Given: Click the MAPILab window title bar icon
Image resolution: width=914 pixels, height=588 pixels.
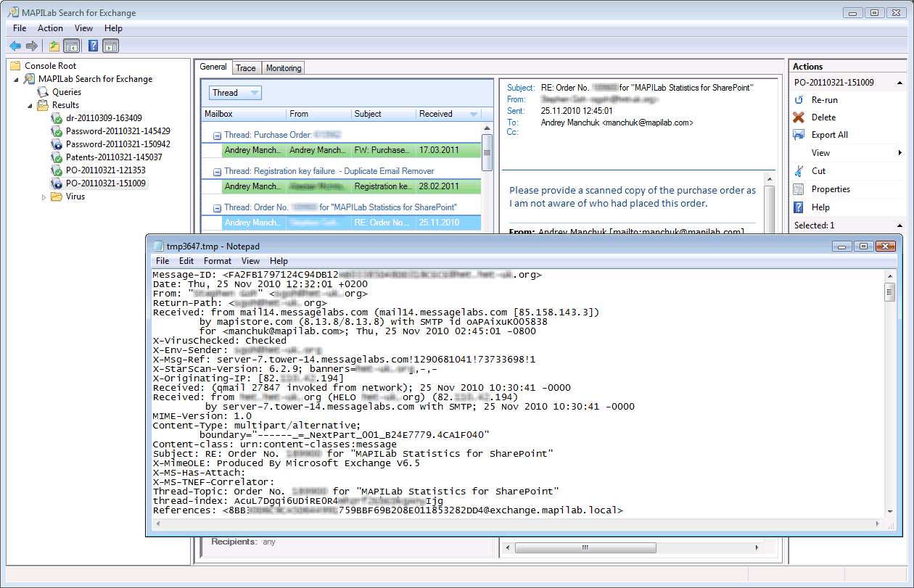Looking at the screenshot, I should point(14,12).
